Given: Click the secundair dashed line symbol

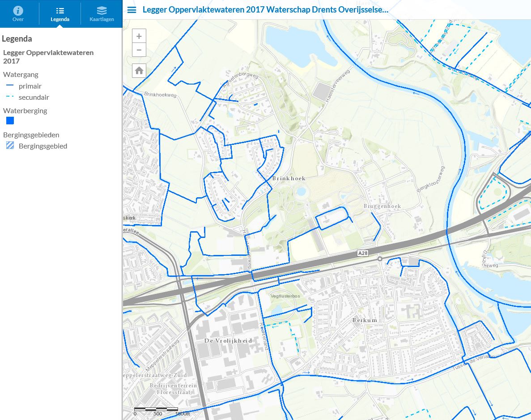Looking at the screenshot, I should [10, 97].
